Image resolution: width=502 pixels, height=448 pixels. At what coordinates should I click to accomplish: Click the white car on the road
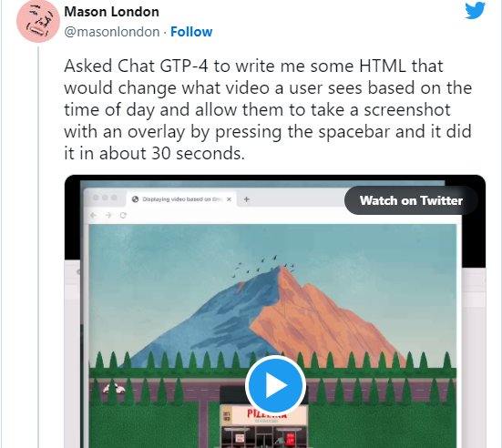(x=114, y=389)
